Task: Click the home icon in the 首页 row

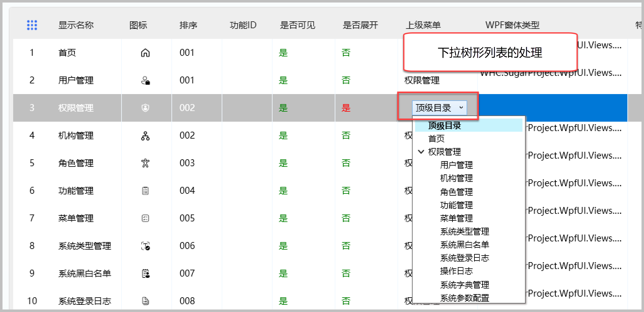Action: (x=145, y=53)
